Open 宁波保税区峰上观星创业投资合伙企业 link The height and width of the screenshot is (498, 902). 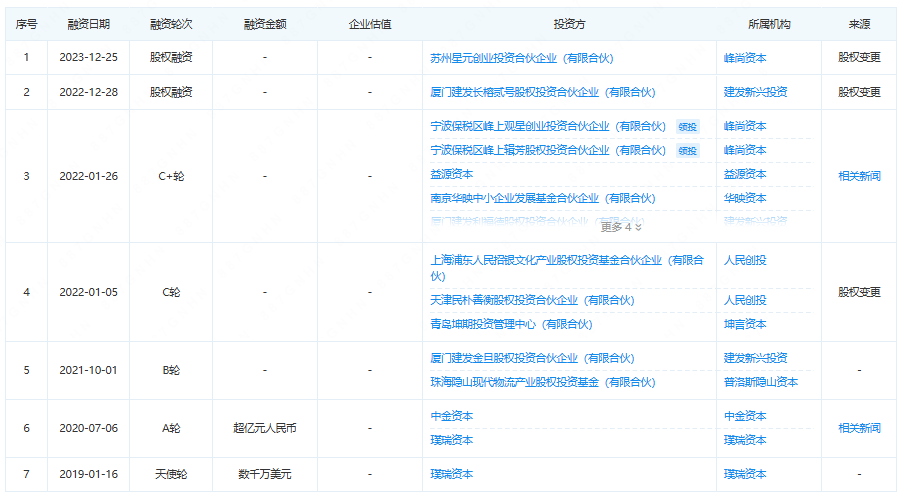click(x=548, y=126)
